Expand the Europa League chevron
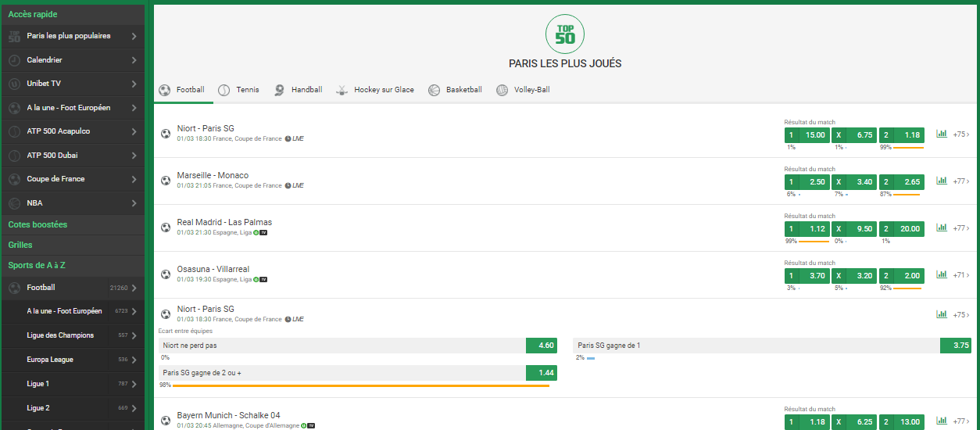The width and height of the screenshot is (980, 430). (134, 360)
